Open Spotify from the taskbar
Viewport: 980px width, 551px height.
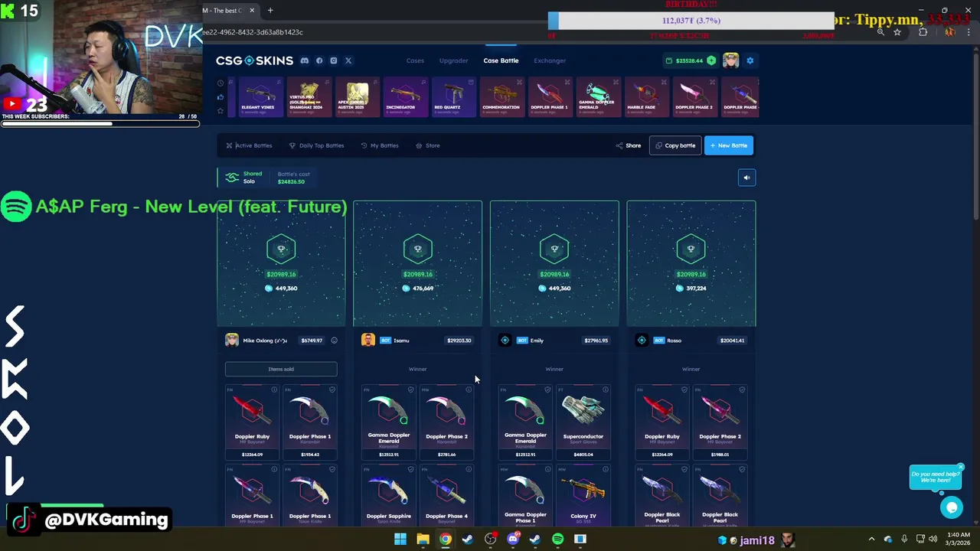(x=557, y=540)
